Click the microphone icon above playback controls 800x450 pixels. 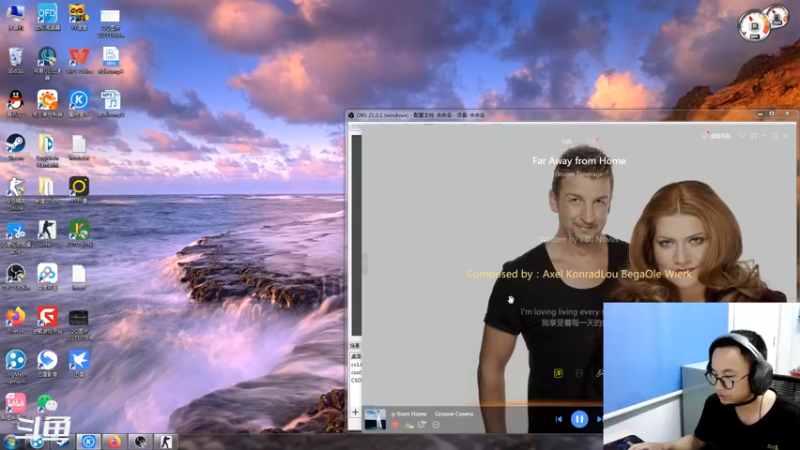coord(599,373)
